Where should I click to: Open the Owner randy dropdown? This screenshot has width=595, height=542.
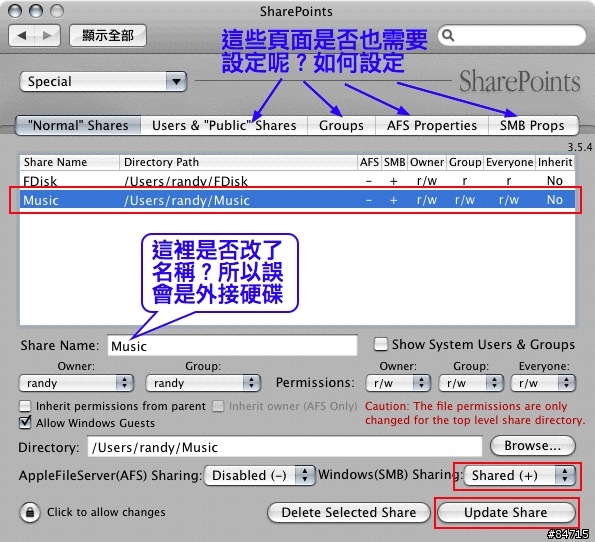(76, 383)
